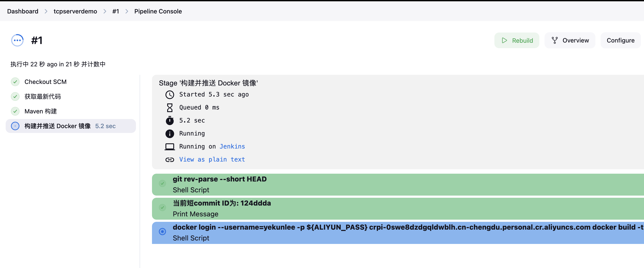Expand the docker login Shell Script step

click(300, 232)
